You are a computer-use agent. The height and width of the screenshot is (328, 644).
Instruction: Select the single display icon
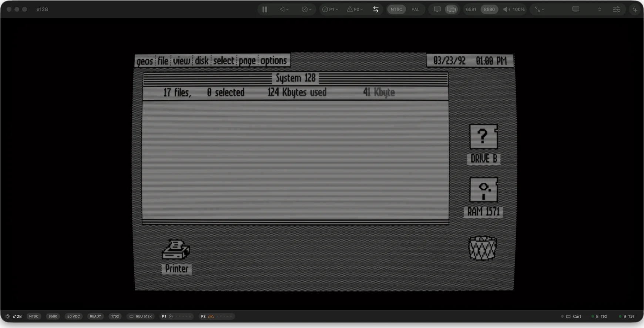437,9
